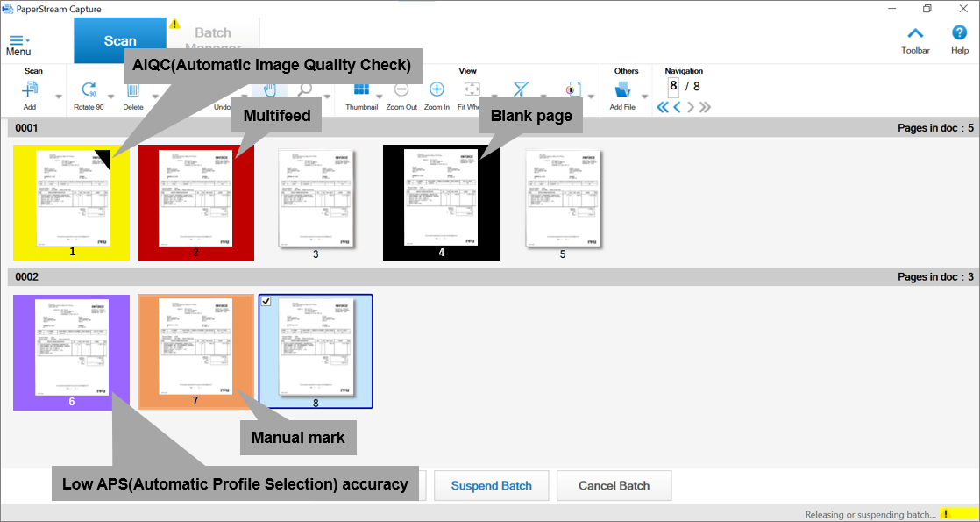Click the mark filter funnel icon
Image resolution: width=980 pixels, height=522 pixels.
click(521, 90)
